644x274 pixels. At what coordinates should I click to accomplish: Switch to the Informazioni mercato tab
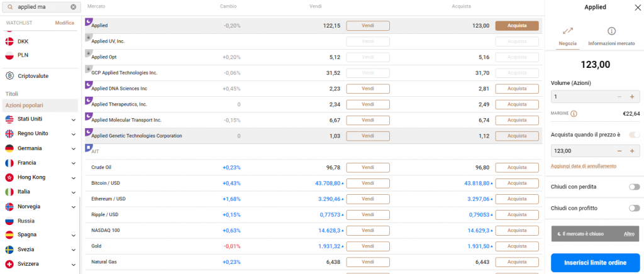tap(611, 38)
